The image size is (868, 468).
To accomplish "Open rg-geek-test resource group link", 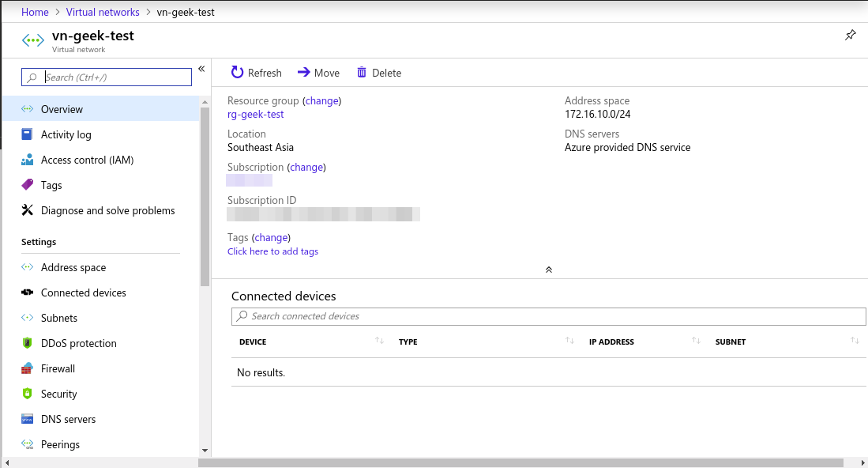I will click(x=255, y=114).
